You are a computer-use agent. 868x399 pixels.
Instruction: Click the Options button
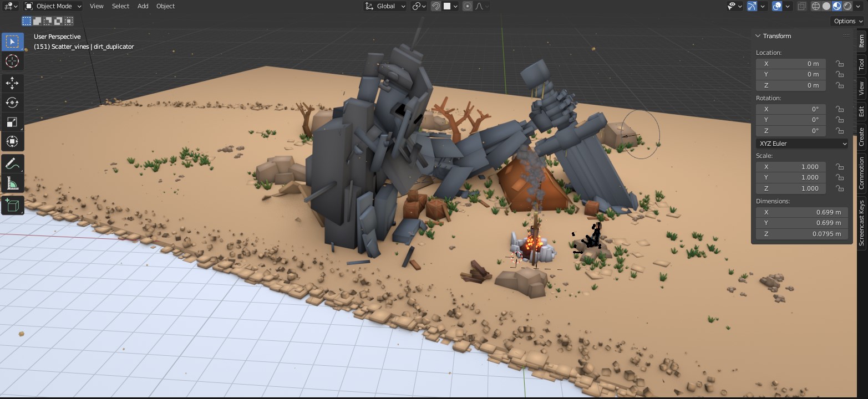[x=847, y=21]
